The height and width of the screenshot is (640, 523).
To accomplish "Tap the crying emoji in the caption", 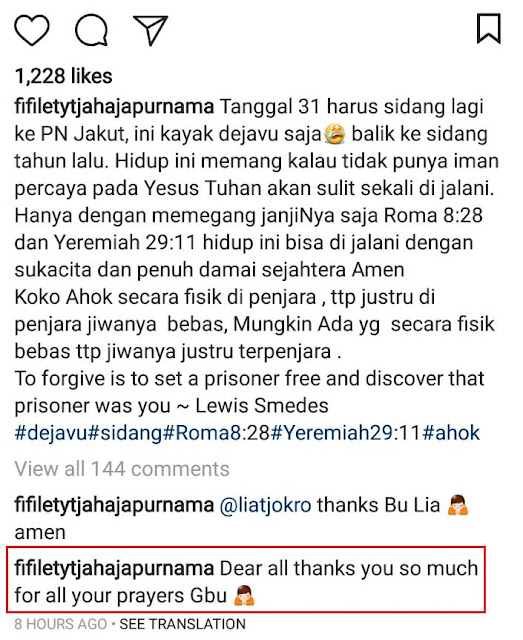I will 335,134.
